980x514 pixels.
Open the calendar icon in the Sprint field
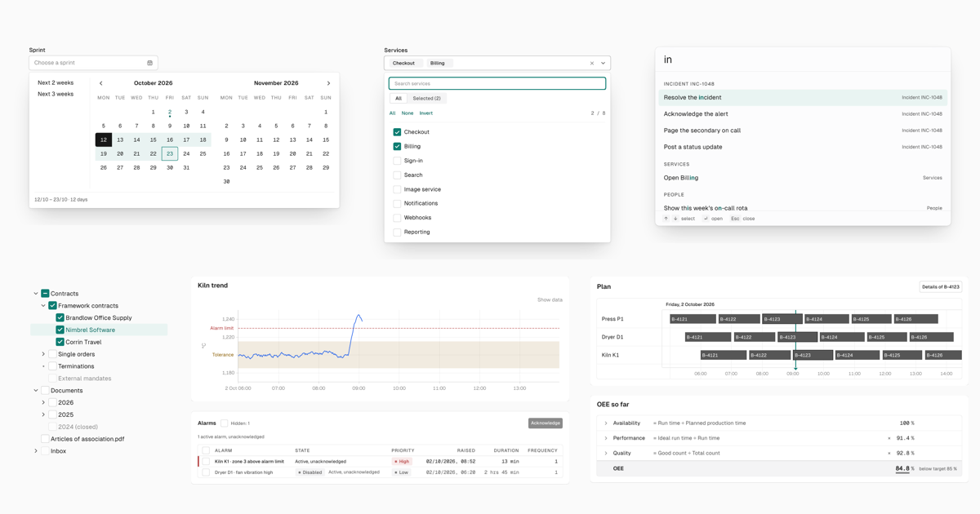coord(149,63)
